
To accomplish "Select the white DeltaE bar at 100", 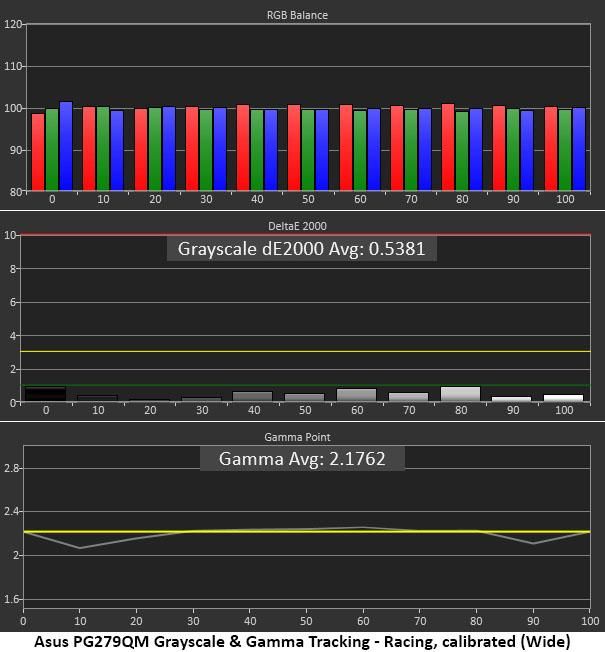I will tap(563, 398).
